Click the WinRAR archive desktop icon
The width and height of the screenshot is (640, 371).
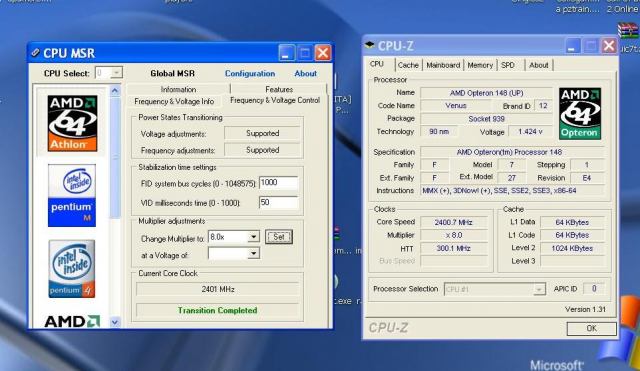(628, 31)
